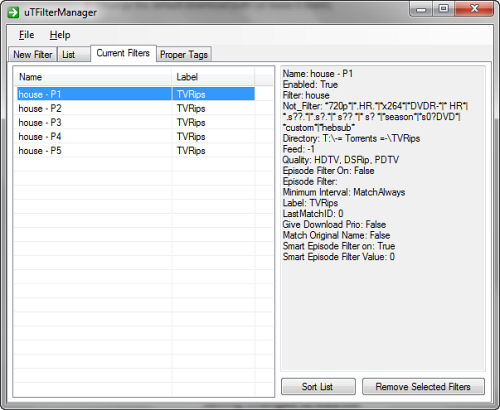Switch to the New Filter tab

33,54
